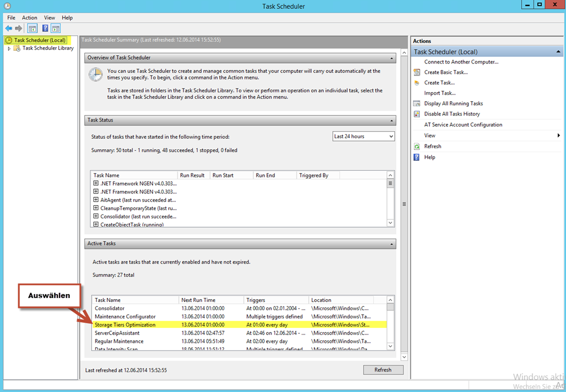Click the Help icon in Actions pane
Viewport: 566px width, 392px height.
click(417, 158)
